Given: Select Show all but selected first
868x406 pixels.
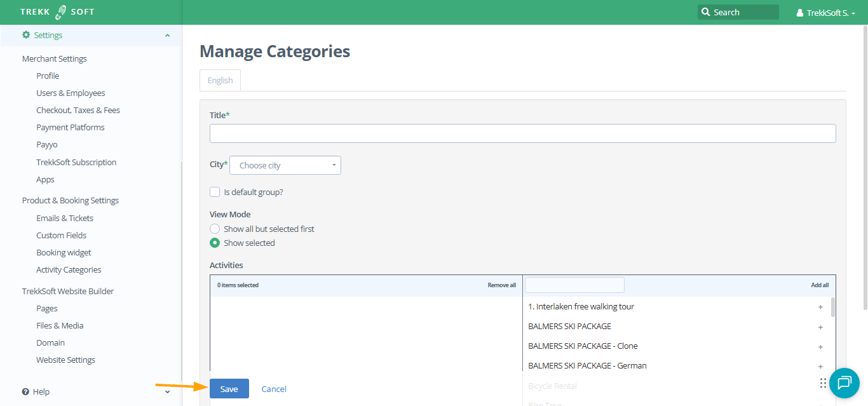Looking at the screenshot, I should pyautogui.click(x=215, y=229).
